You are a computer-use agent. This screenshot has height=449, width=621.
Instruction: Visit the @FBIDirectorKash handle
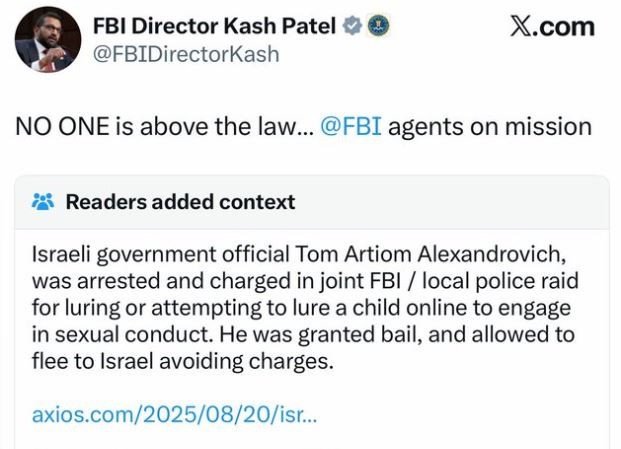click(186, 54)
